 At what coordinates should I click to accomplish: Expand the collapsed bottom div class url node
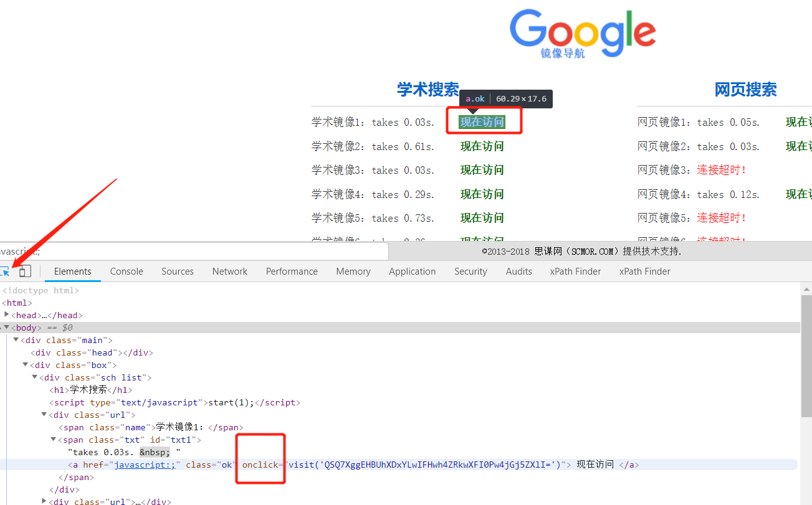pos(44,501)
